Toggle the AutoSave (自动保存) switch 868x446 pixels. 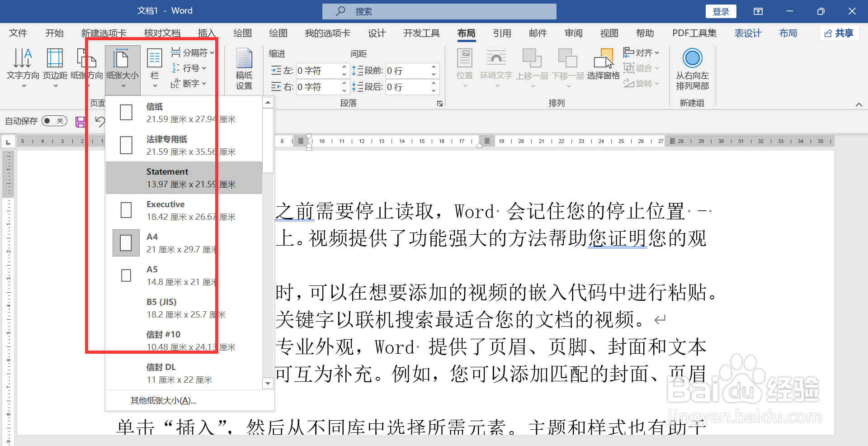click(x=54, y=121)
